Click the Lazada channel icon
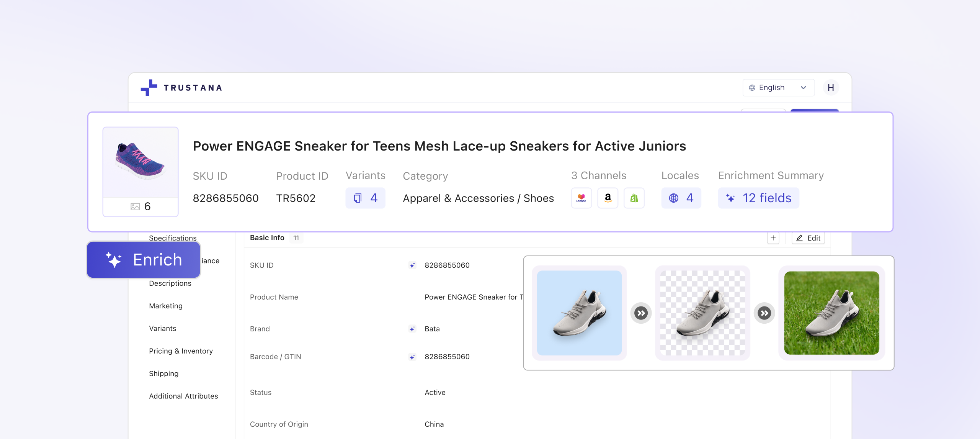This screenshot has height=439, width=980. [581, 198]
